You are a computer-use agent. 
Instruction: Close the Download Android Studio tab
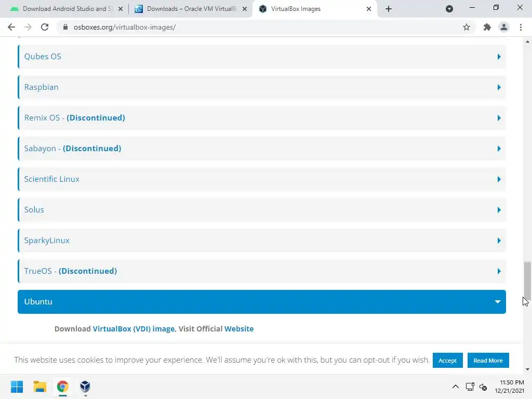121,9
